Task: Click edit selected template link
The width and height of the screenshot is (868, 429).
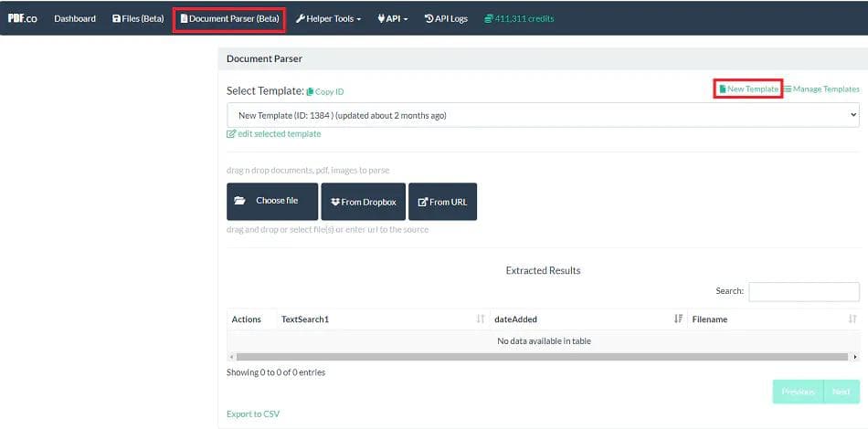Action: [x=274, y=134]
